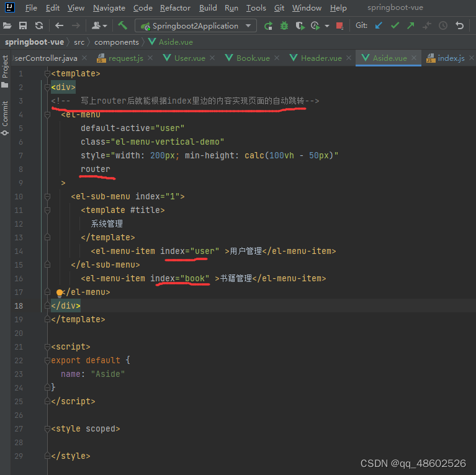
Task: Open the File menu
Action: [x=31, y=8]
